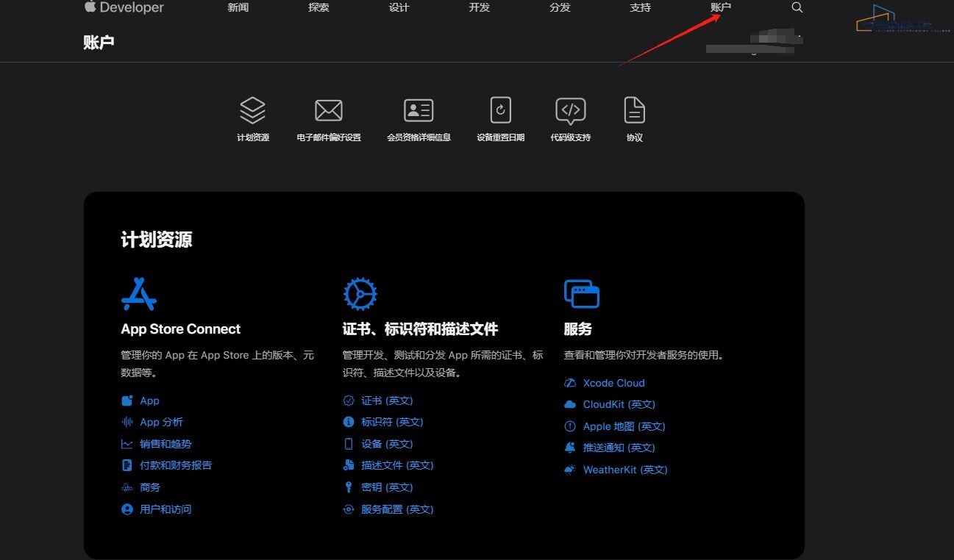Open the 服务配置 (英文) link
Viewport: 954px width, 560px height.
pos(397,509)
